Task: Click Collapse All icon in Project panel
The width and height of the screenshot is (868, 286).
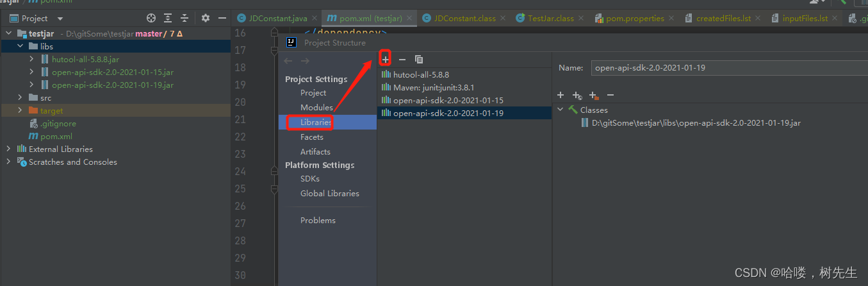Action: pyautogui.click(x=184, y=19)
